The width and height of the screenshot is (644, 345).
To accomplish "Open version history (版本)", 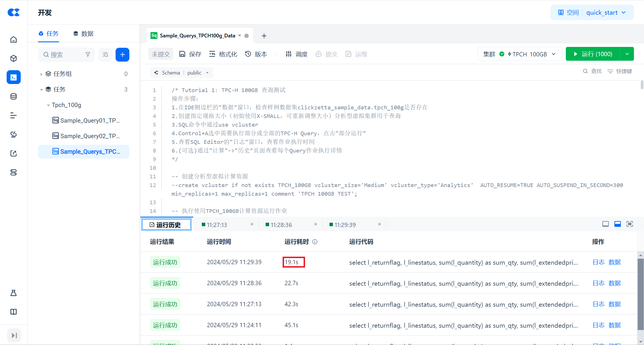I will (x=256, y=54).
